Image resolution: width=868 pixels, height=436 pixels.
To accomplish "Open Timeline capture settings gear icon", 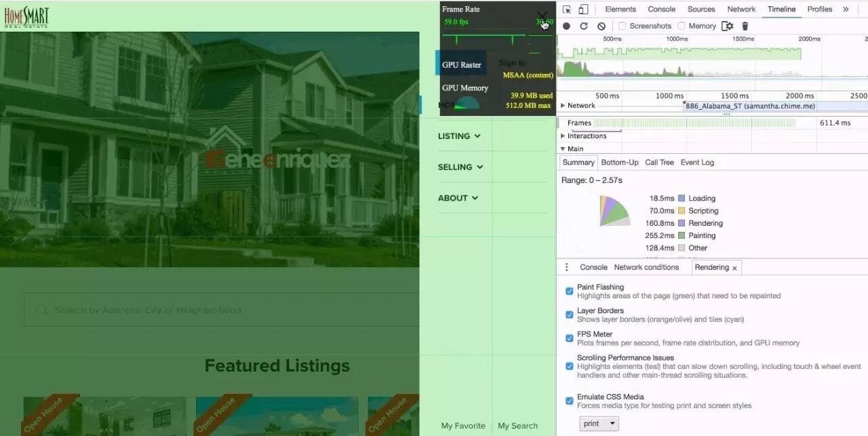I will point(728,26).
